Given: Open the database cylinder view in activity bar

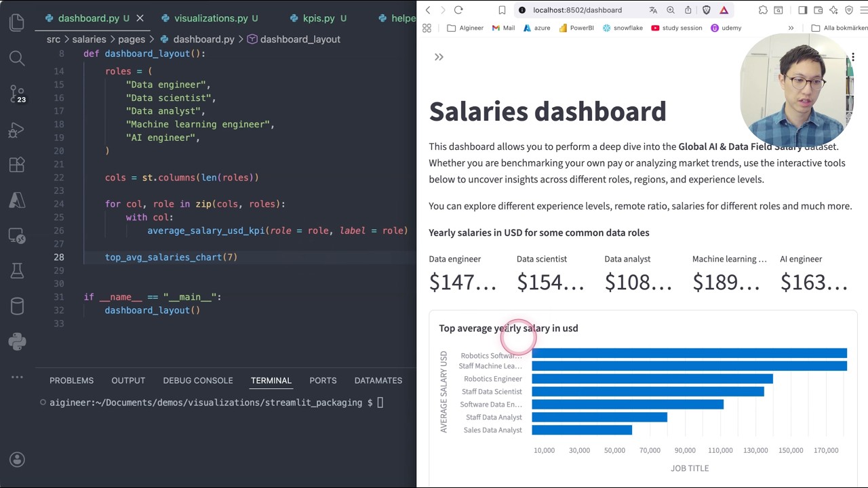Looking at the screenshot, I should (x=17, y=306).
